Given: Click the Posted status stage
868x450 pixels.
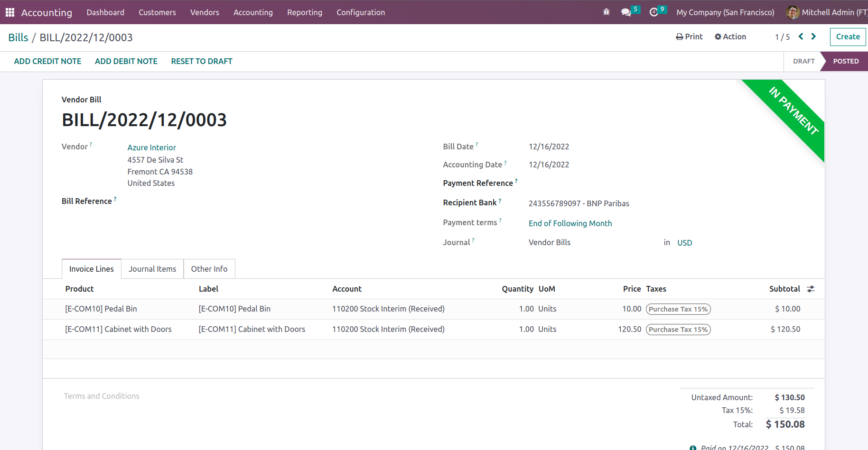Looking at the screenshot, I should point(846,61).
